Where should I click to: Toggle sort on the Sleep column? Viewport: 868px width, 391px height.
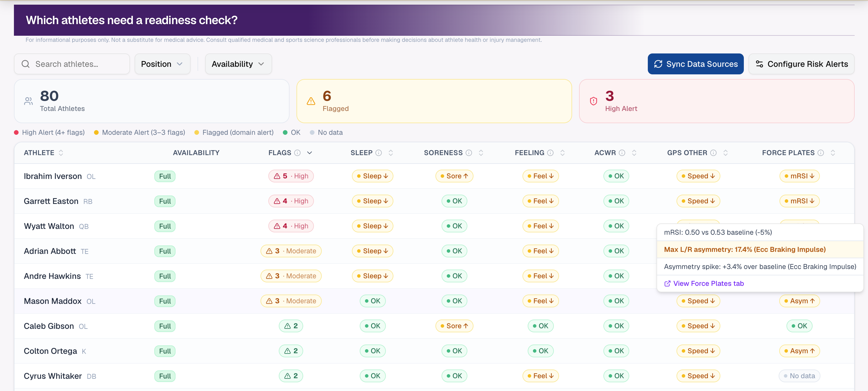click(390, 153)
